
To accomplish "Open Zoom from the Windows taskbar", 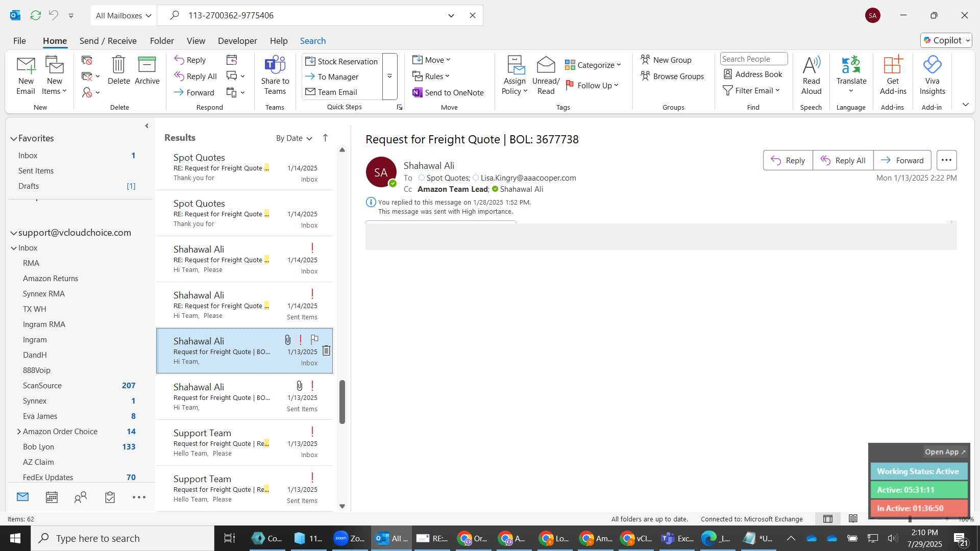I will [350, 538].
